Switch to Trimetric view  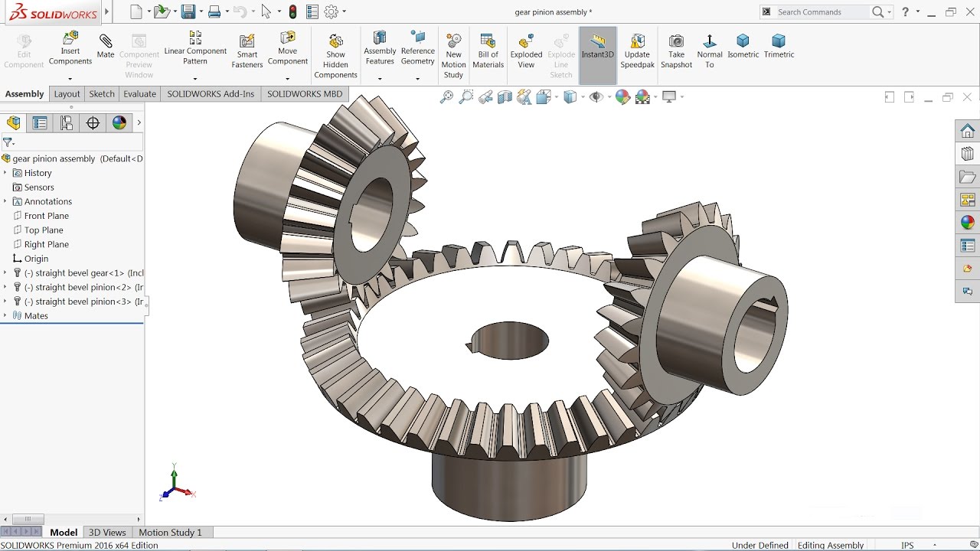coord(779,46)
